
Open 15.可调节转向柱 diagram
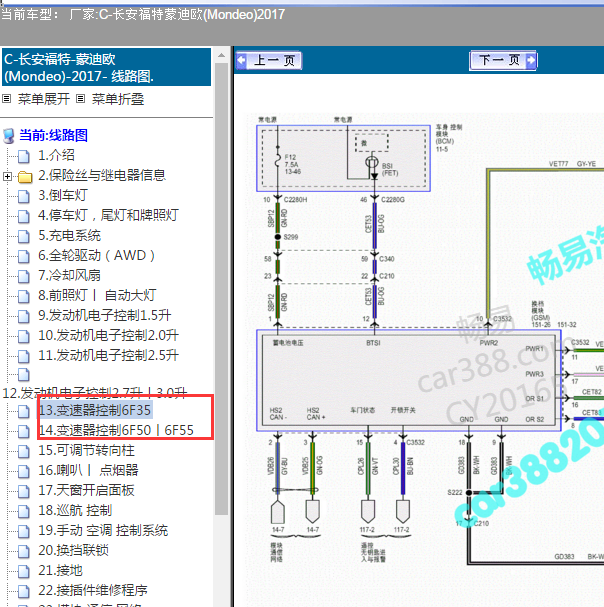(x=86, y=450)
